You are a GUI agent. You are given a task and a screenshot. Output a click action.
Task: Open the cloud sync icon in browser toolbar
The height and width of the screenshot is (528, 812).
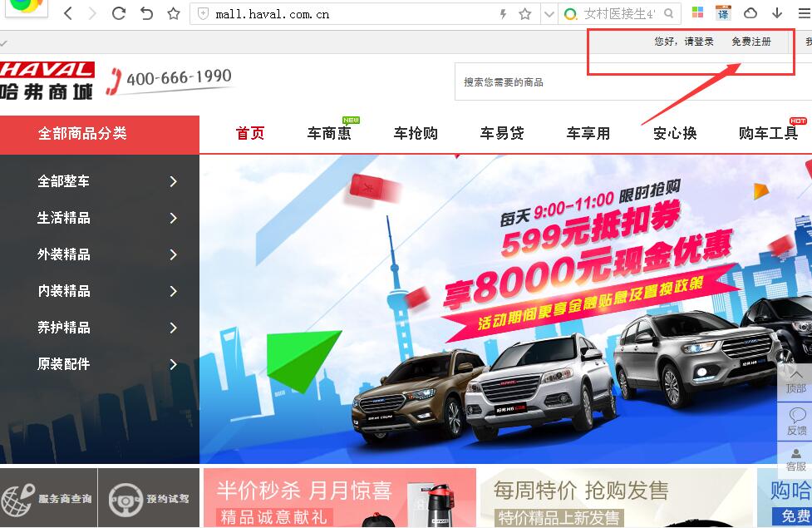(x=750, y=13)
